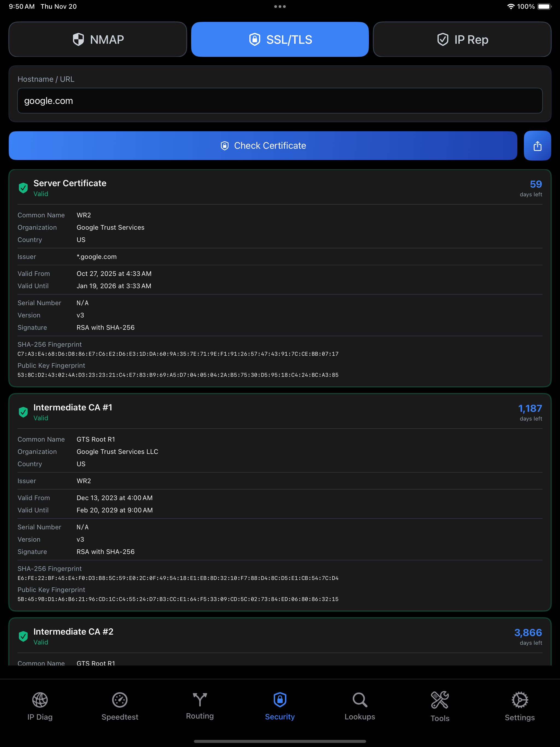Tap the battery status icon
This screenshot has height=747, width=560.
click(544, 6)
